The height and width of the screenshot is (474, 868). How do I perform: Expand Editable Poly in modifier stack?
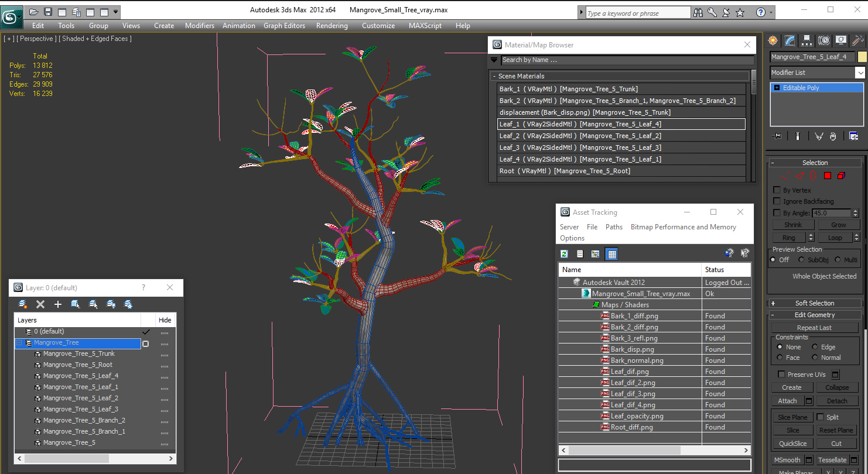(777, 88)
